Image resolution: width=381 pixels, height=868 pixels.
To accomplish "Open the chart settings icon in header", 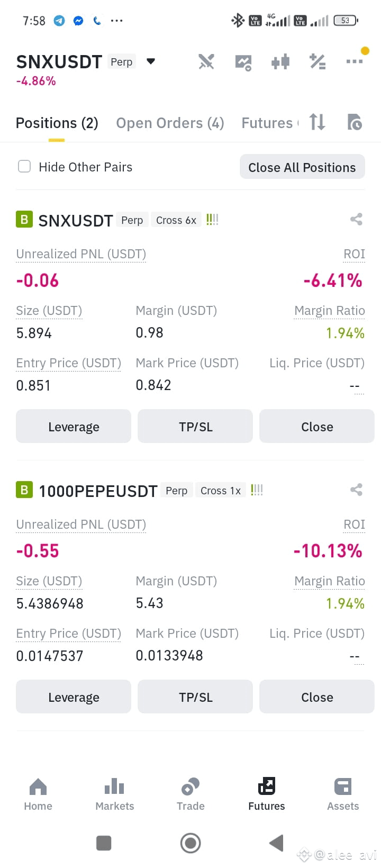I will point(243,62).
